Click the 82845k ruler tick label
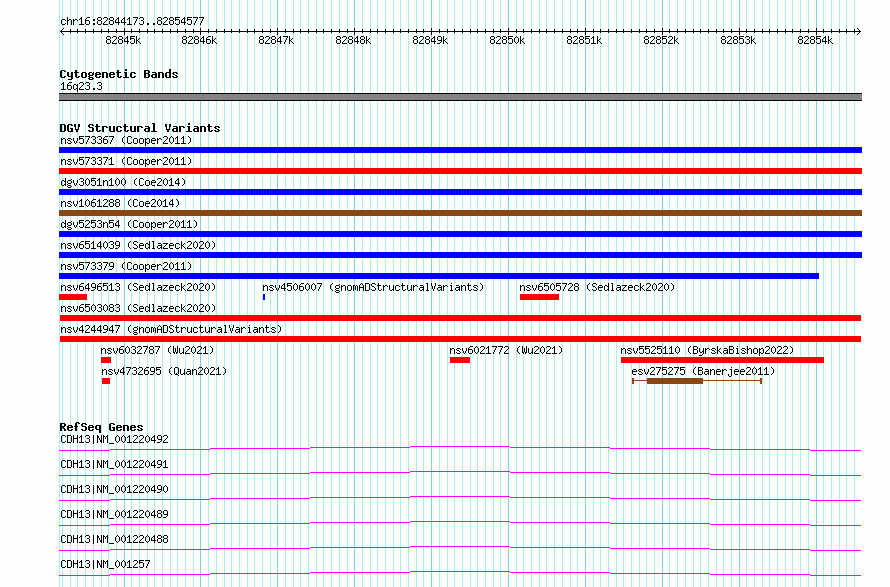This screenshot has width=890, height=587. (x=123, y=40)
